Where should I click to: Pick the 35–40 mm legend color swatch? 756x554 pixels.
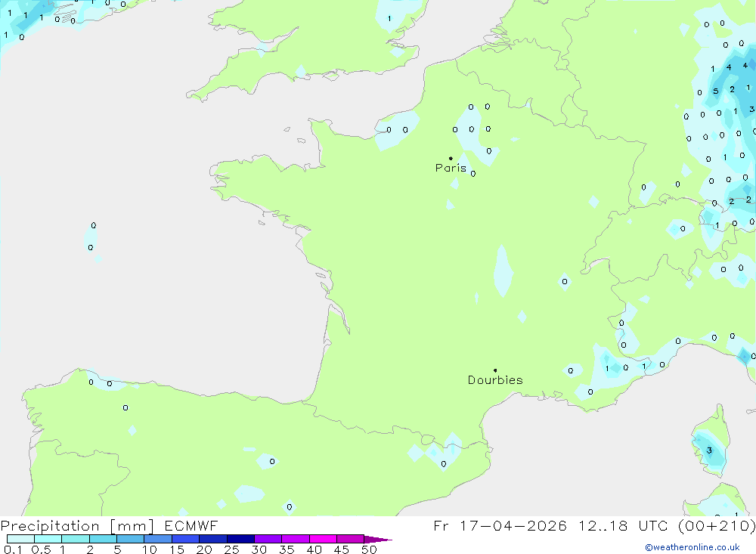click(296, 539)
